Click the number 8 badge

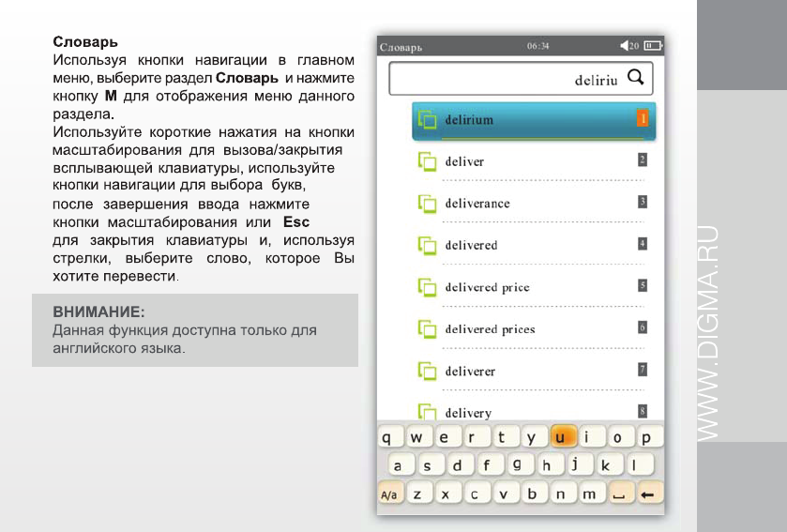(x=642, y=412)
